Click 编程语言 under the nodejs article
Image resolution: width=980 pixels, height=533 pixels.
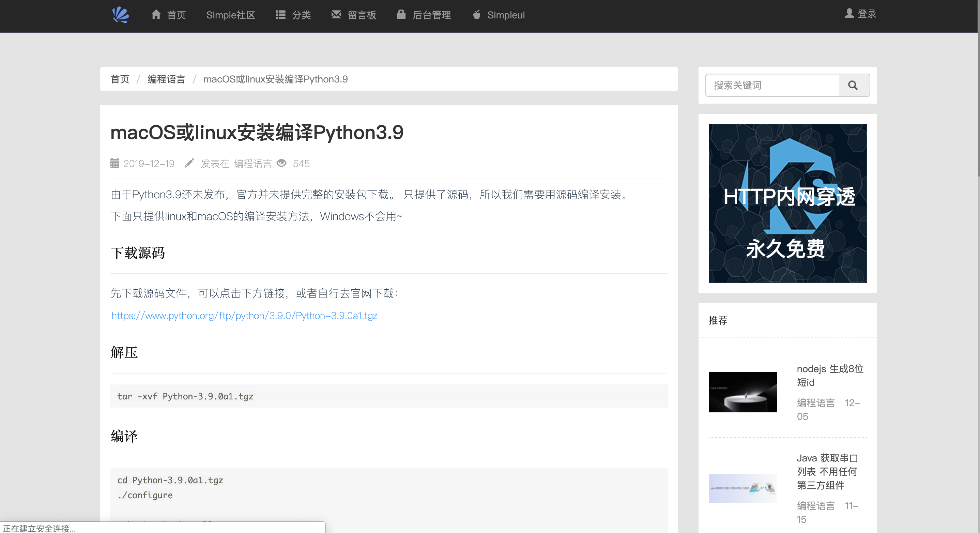[816, 403]
